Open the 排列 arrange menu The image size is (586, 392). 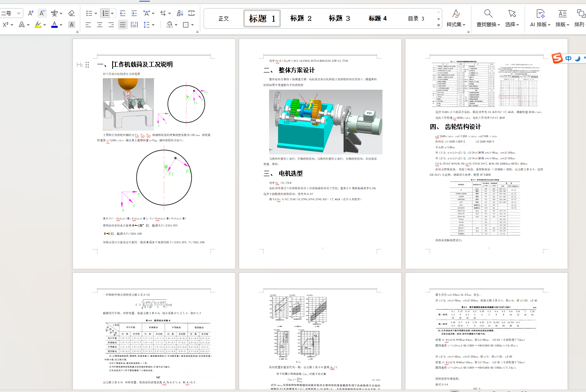click(580, 18)
